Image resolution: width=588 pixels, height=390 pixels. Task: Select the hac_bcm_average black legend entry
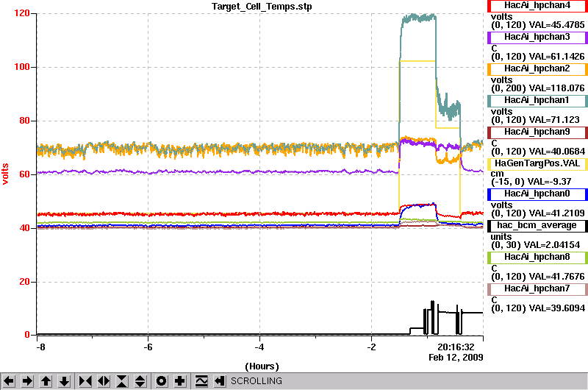tap(537, 226)
